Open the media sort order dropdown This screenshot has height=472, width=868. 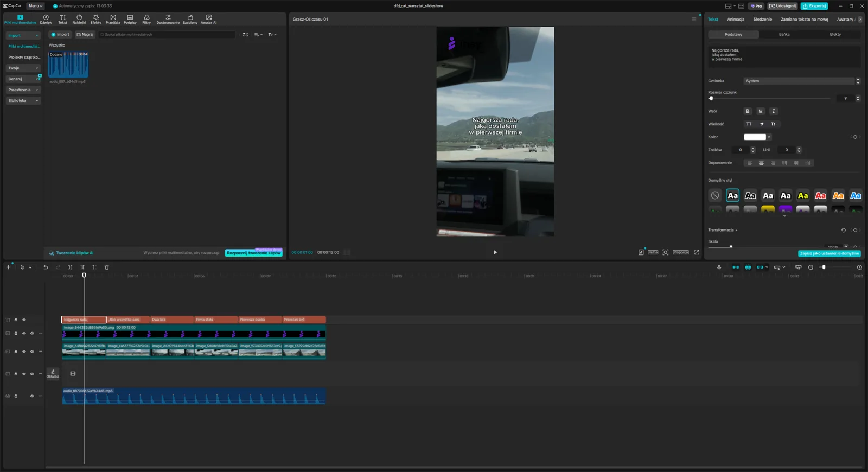[x=258, y=34]
